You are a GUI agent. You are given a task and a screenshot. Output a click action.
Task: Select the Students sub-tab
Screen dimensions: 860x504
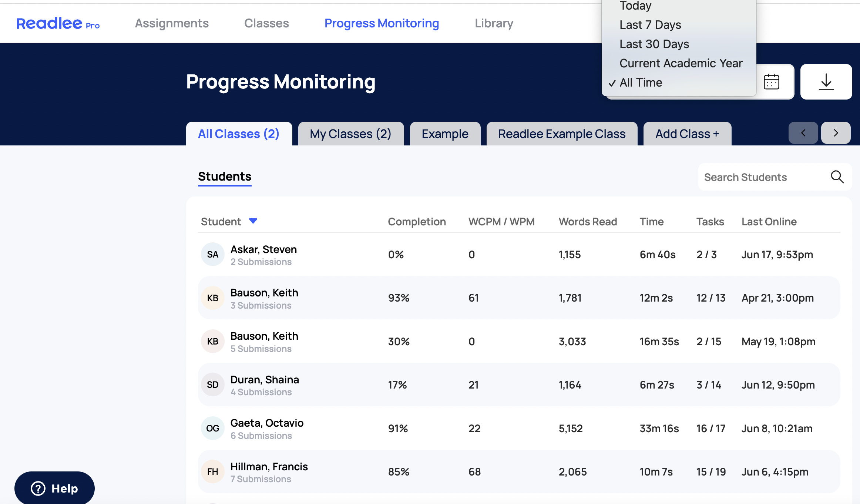[225, 177]
